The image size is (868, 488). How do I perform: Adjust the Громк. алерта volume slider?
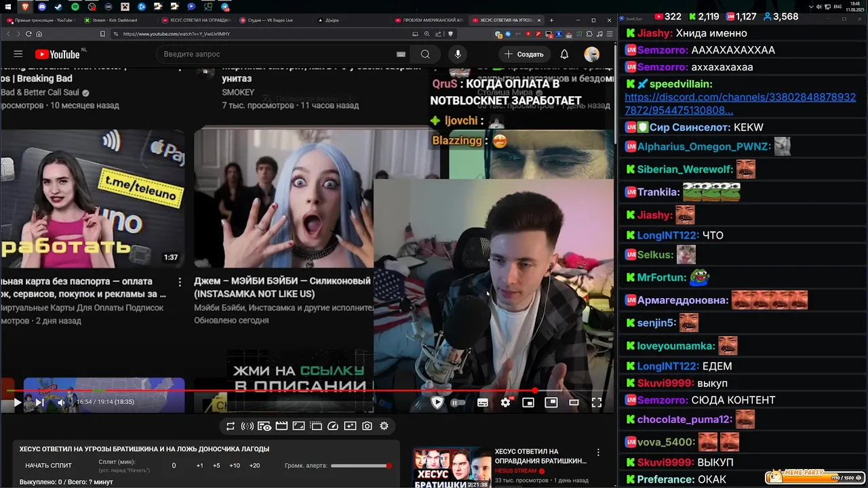click(361, 466)
